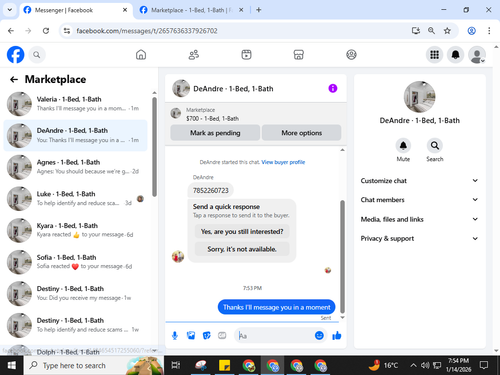Open the browser zoom magnifier icon
The height and width of the screenshot is (375, 500).
tap(431, 31)
